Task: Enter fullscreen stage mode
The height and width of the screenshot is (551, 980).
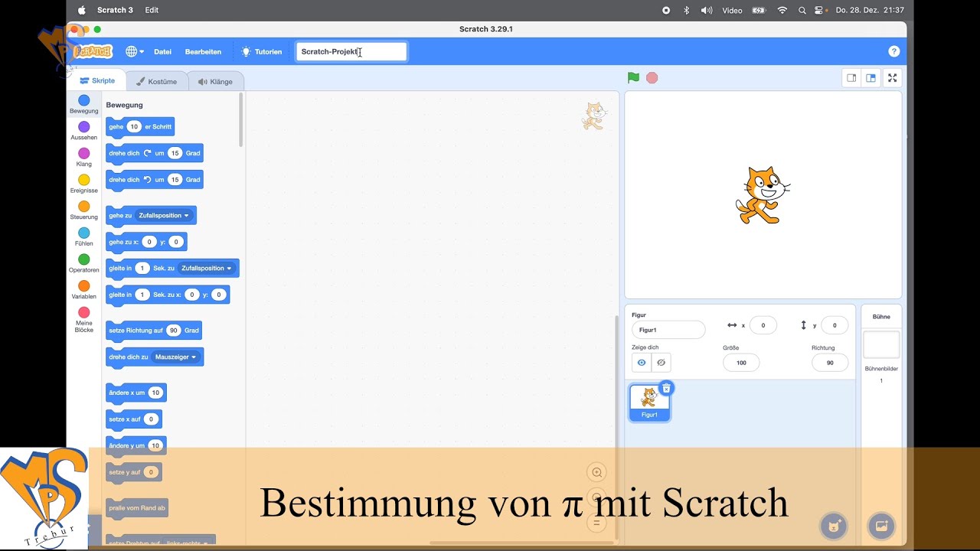Action: [x=892, y=78]
